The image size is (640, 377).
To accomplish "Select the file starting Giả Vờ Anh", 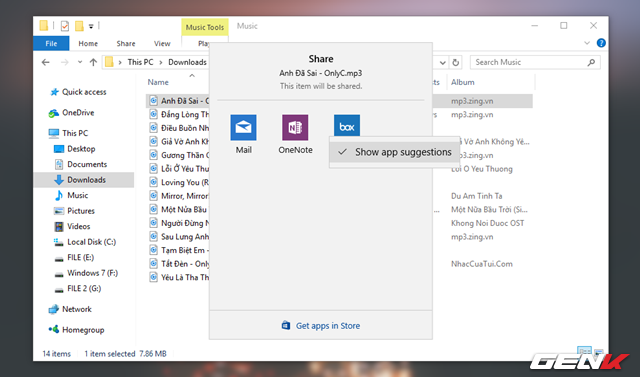I will [x=179, y=142].
